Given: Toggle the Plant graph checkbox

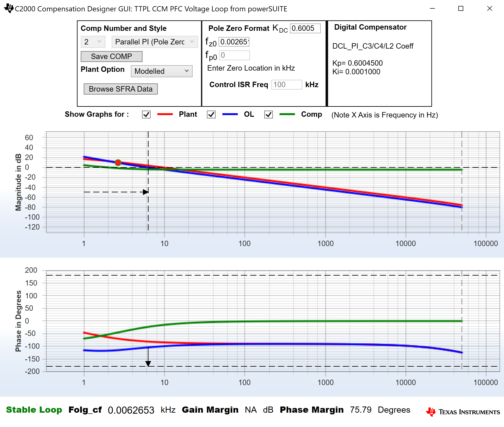Looking at the screenshot, I should click(x=146, y=115).
